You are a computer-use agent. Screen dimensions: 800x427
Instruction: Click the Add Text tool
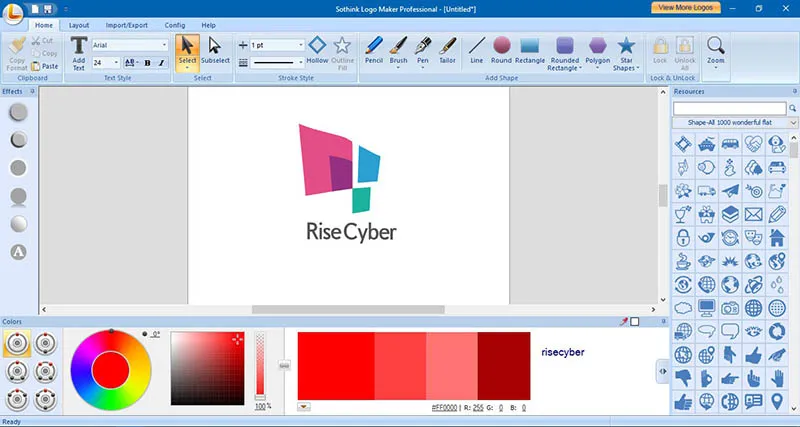click(x=79, y=52)
